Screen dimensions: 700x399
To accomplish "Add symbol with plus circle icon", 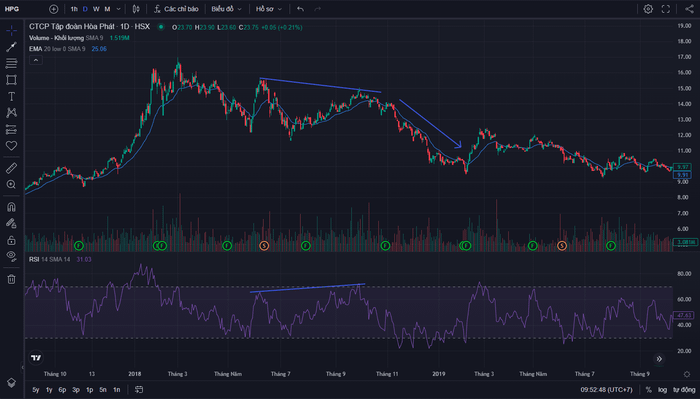I will click(54, 9).
